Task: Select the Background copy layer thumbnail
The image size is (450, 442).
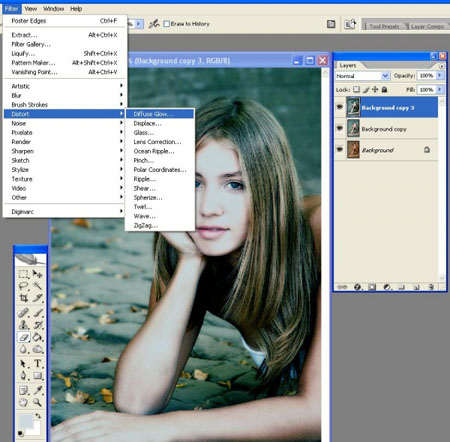Action: (x=353, y=128)
